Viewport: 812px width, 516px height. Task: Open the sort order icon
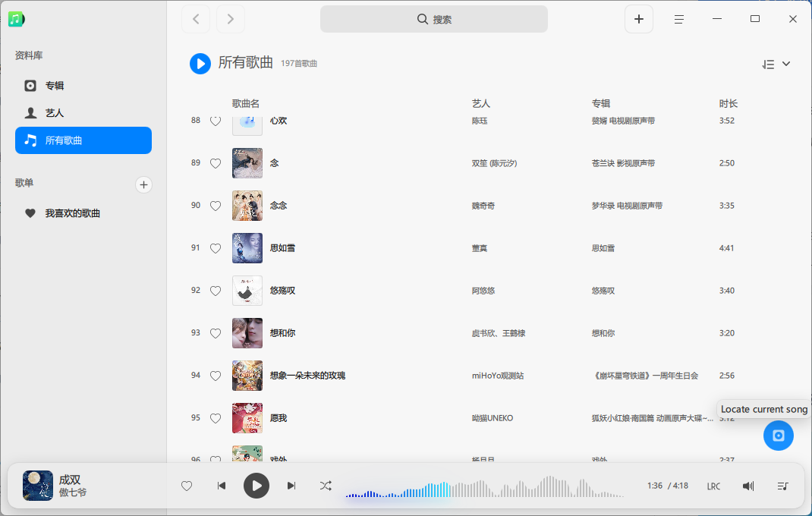(x=768, y=64)
